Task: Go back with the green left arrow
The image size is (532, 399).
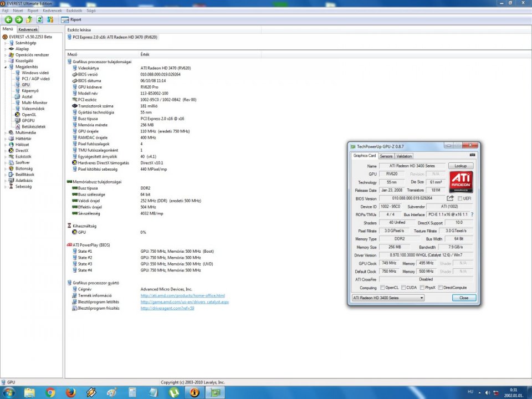Action: 8,20
